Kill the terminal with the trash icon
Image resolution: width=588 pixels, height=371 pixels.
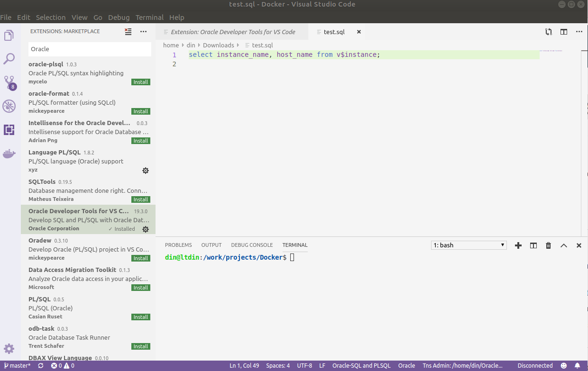(x=548, y=245)
